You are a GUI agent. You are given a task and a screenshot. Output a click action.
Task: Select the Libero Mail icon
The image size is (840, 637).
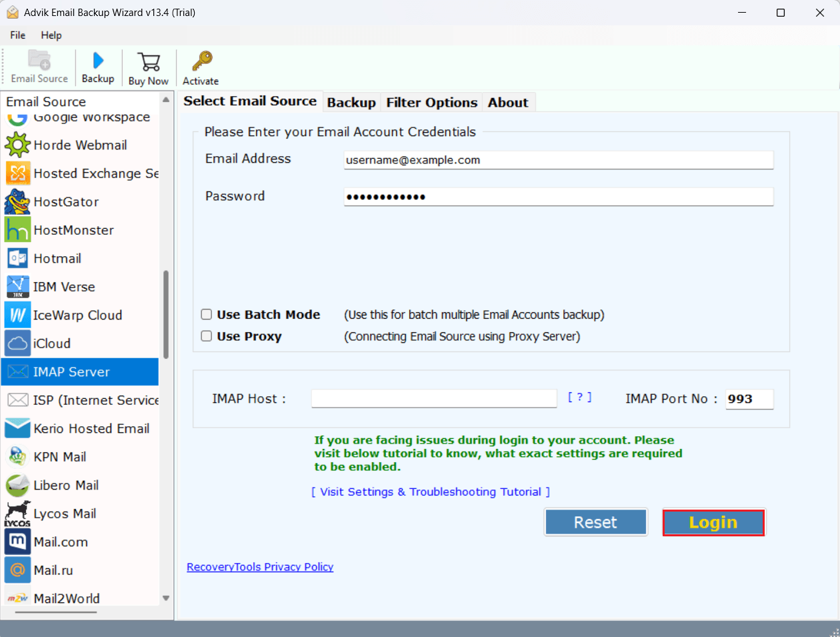[x=17, y=485]
